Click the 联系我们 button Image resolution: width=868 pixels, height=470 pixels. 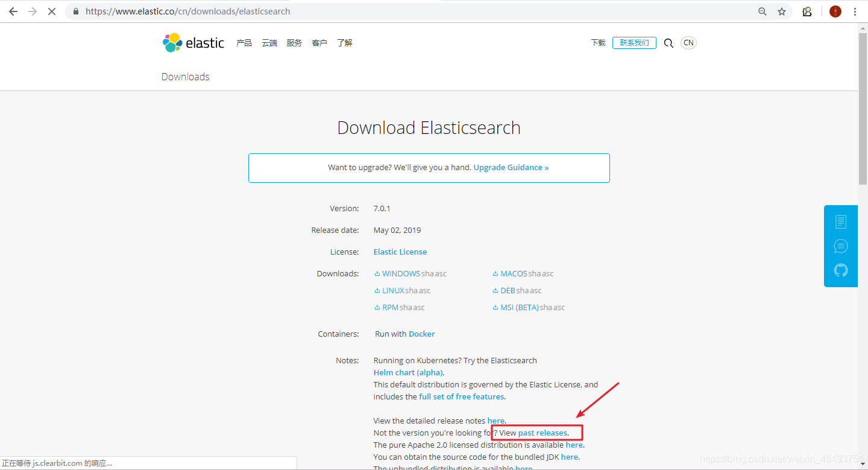634,43
